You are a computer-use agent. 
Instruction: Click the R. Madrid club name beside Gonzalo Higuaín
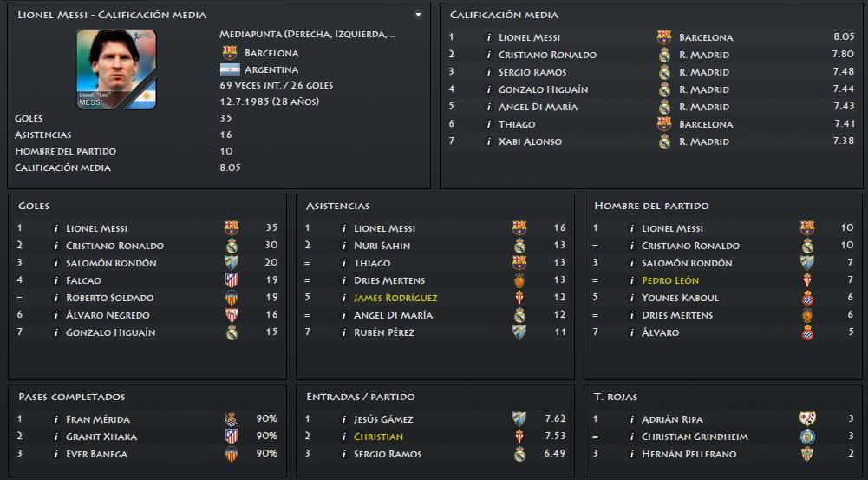click(704, 89)
